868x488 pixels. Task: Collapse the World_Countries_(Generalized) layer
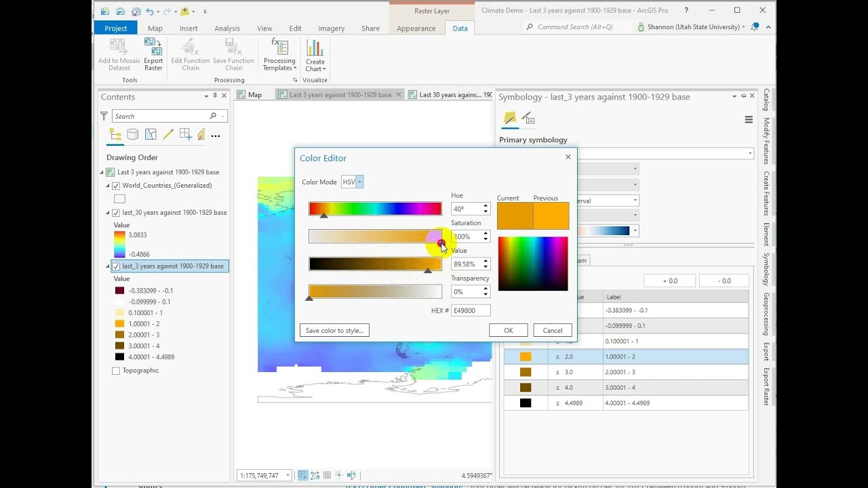108,186
